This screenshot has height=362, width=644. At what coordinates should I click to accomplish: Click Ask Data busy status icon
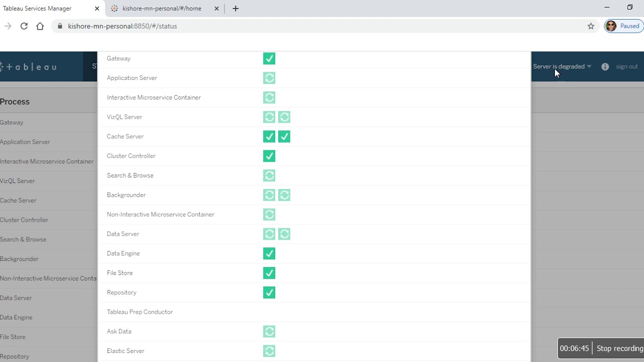[269, 331]
